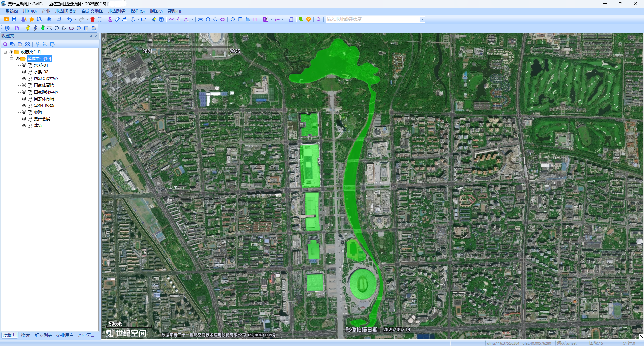The image size is (644, 346).
Task: Click the yellow pushpin marker tool
Action: pos(28,28)
